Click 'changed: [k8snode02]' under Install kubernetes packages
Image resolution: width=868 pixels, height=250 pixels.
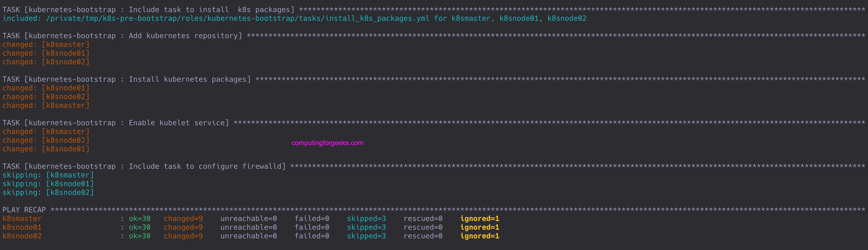tap(46, 96)
